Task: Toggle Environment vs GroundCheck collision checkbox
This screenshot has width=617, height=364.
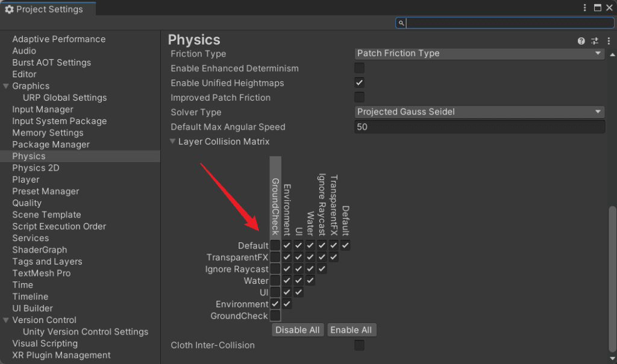Action: click(275, 304)
